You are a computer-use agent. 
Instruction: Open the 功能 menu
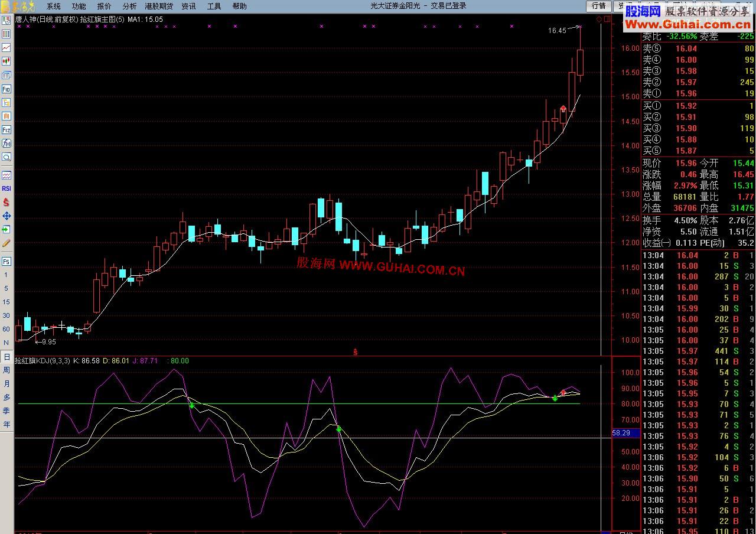coord(79,6)
